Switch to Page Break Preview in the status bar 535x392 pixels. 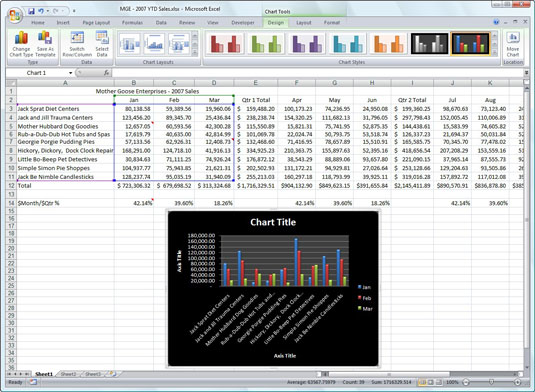pyautogui.click(x=439, y=382)
